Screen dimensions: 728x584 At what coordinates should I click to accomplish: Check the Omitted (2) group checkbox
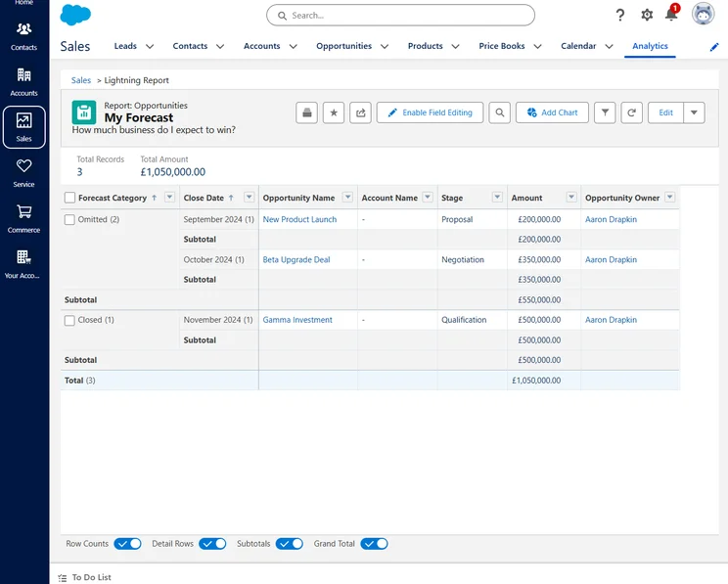pyautogui.click(x=69, y=219)
